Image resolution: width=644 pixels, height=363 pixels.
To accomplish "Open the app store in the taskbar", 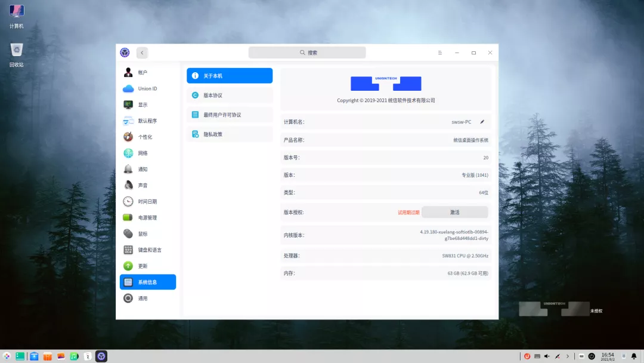I will click(34, 356).
